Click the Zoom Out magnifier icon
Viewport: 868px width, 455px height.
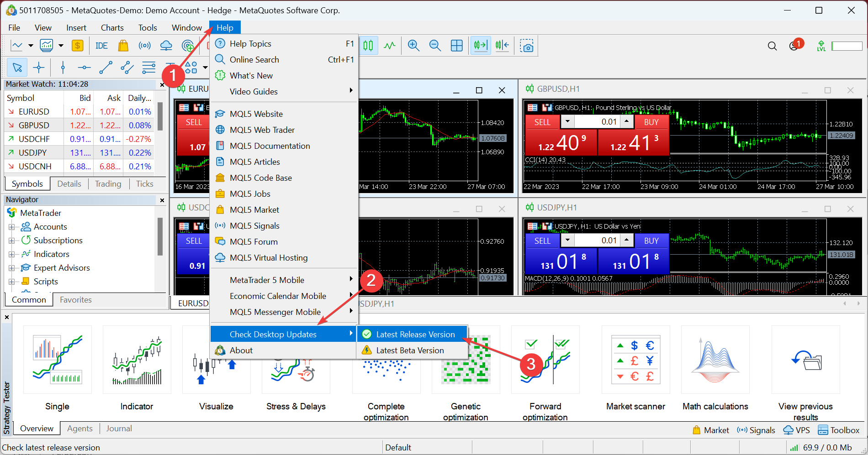pyautogui.click(x=435, y=46)
